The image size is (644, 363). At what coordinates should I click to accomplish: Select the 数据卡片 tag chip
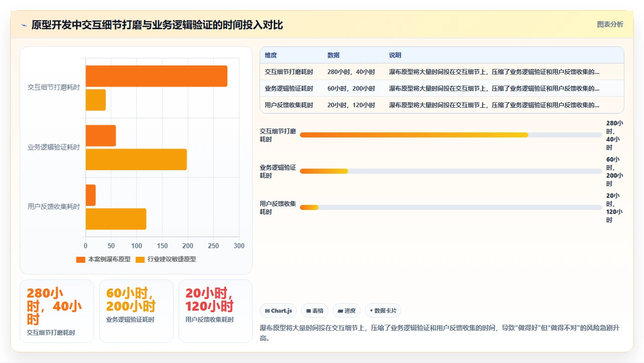click(383, 311)
